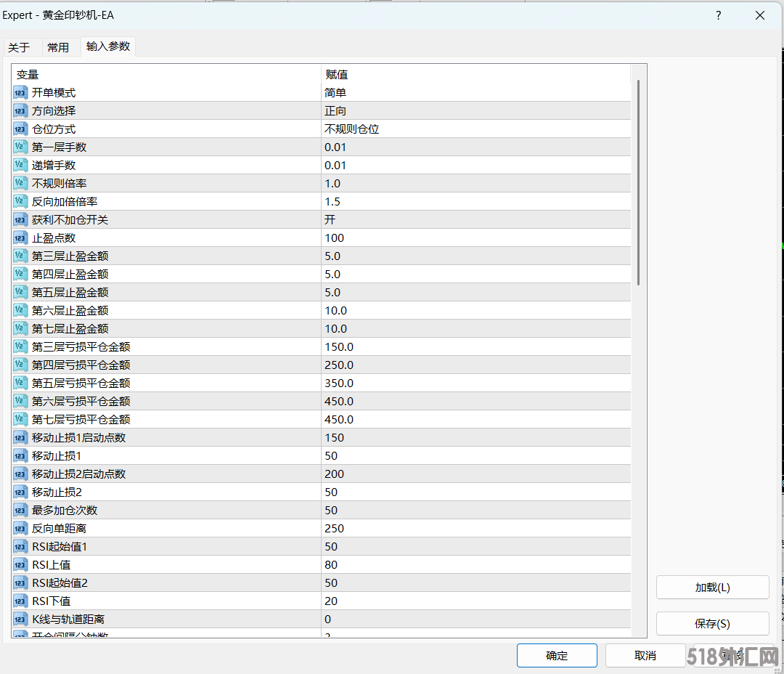This screenshot has width=784, height=674.
Task: Click the icon beside 最多加仓次数
Action: (20, 510)
